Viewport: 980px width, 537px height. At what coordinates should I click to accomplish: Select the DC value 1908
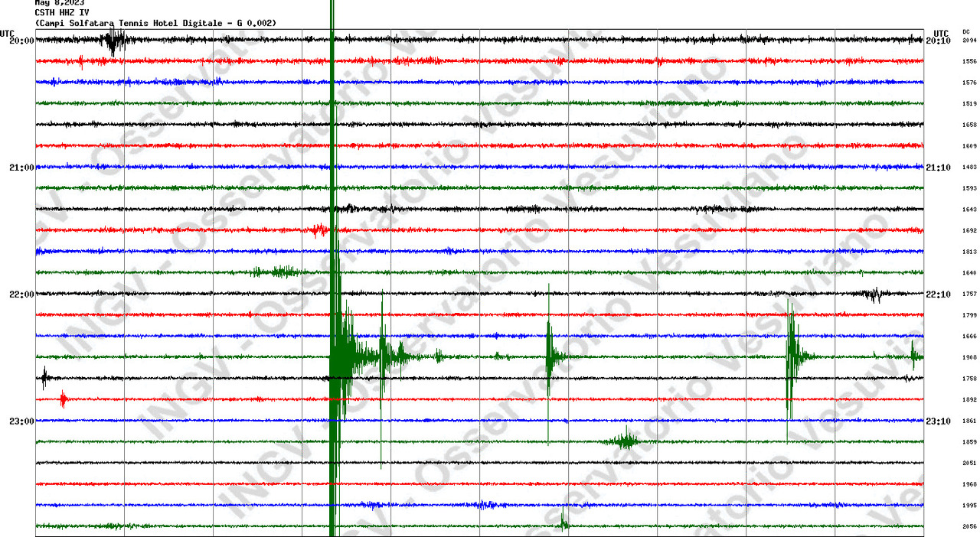pyautogui.click(x=969, y=358)
